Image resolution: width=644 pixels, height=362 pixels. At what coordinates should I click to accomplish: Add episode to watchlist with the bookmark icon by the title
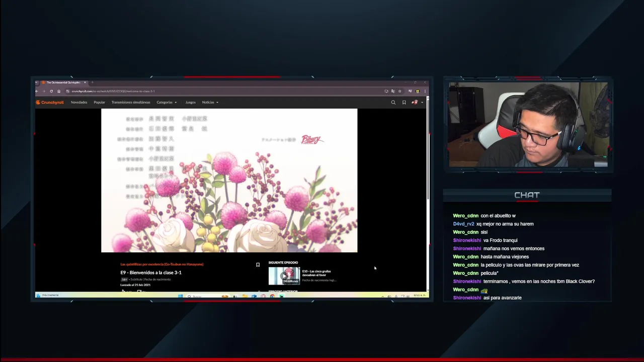coord(258,264)
